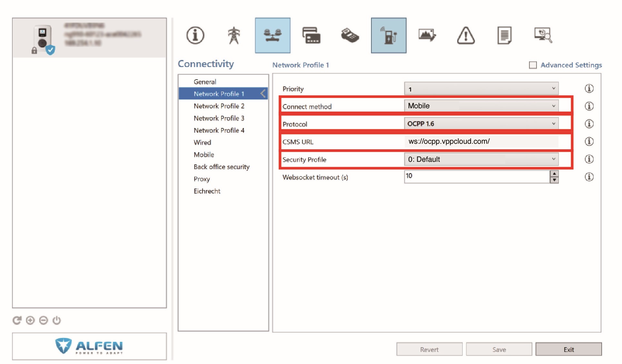The image size is (622, 364).
Task: Show info for the Priority setting
Action: [x=589, y=89]
